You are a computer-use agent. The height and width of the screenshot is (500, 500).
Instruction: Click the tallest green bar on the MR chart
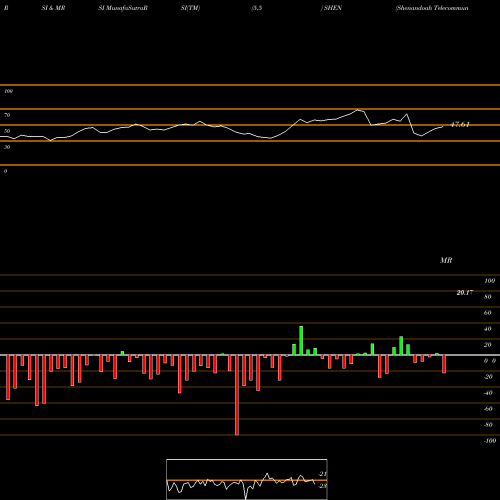(x=301, y=341)
